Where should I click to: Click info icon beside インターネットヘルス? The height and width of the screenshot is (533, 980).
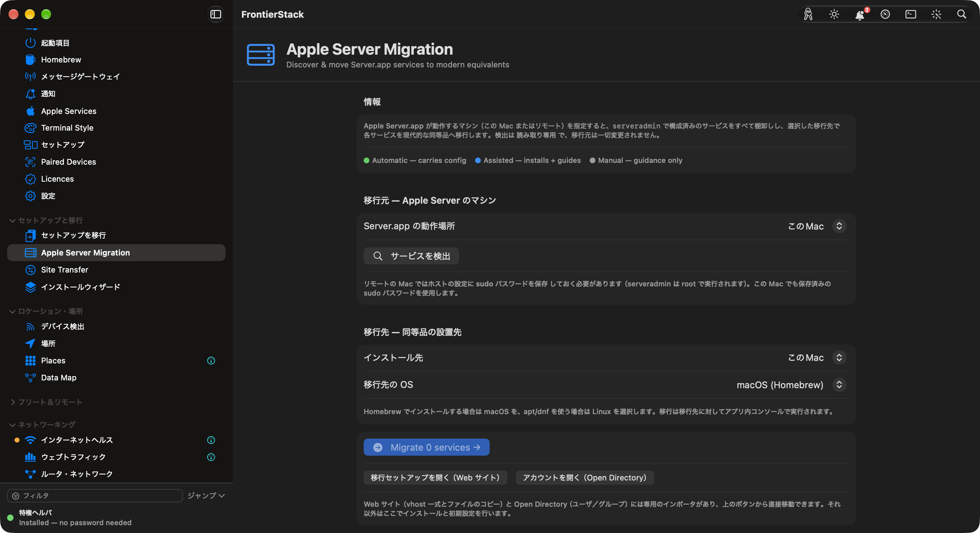tap(211, 440)
